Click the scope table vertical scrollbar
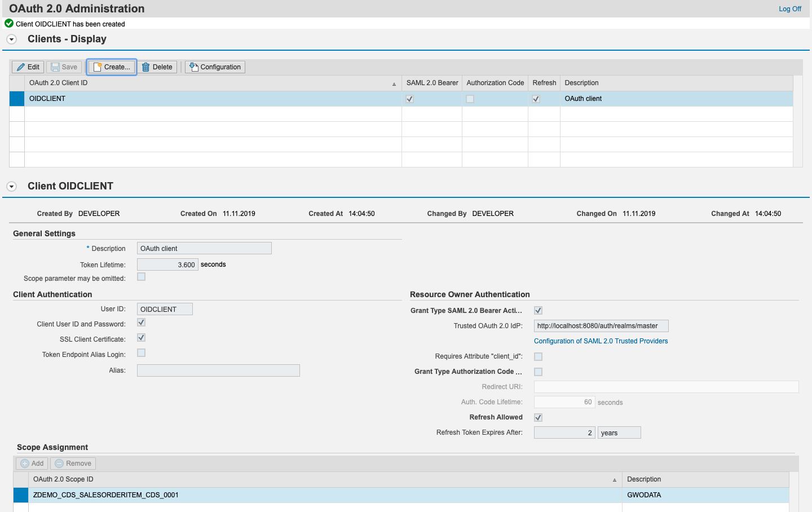Screen dimensions: 812x512 coord(794,492)
